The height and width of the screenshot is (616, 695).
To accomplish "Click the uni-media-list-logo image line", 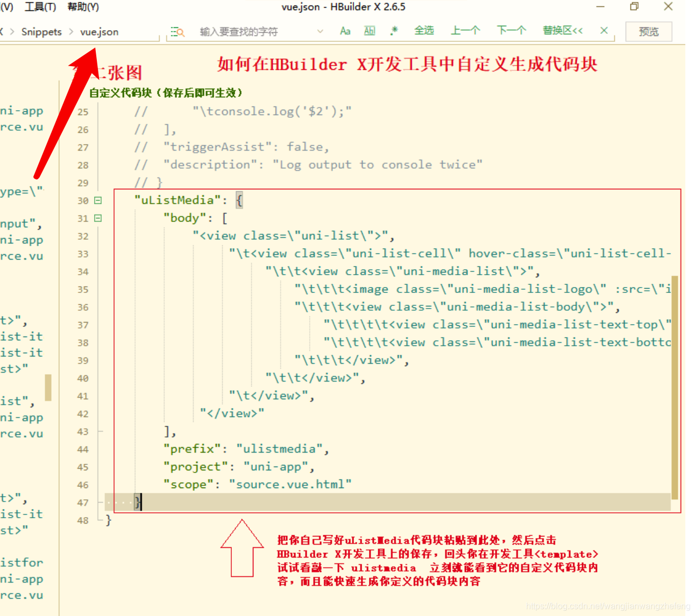I will click(x=483, y=289).
